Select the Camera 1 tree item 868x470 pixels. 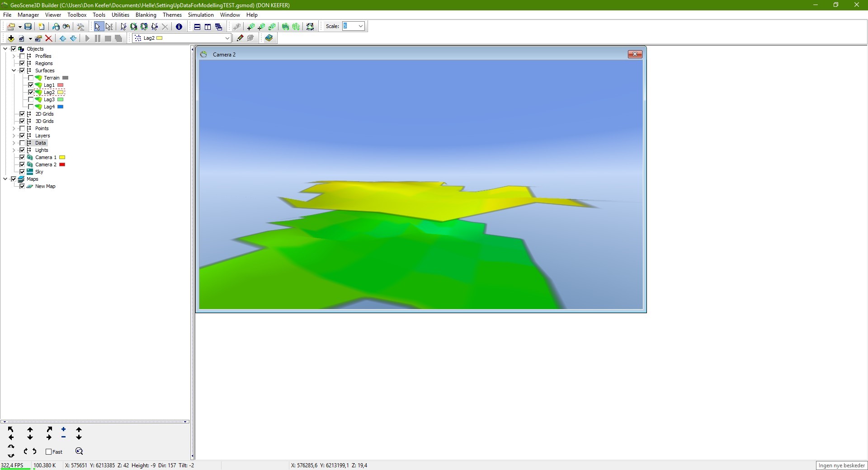point(46,157)
